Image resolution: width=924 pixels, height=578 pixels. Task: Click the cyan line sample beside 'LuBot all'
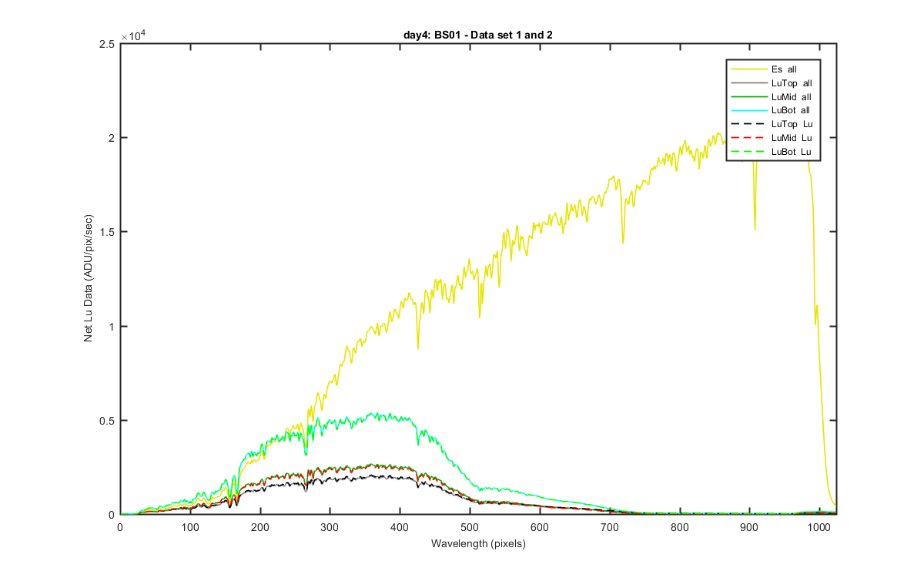pos(748,111)
